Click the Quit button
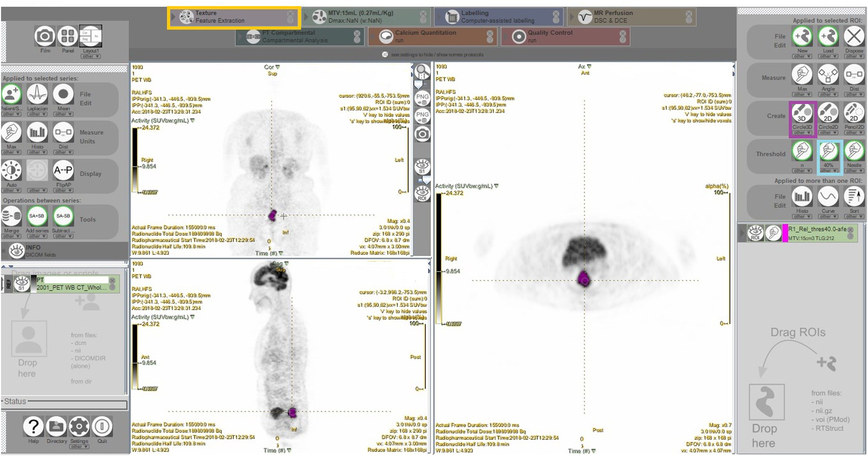Viewport: 868px width, 456px height. [102, 427]
